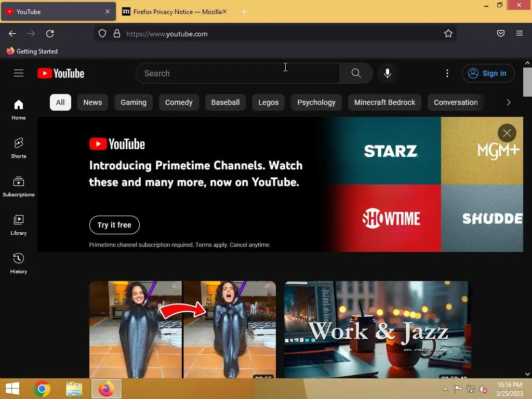Open Windows Start menu
This screenshot has width=532, height=399.
coord(12,389)
